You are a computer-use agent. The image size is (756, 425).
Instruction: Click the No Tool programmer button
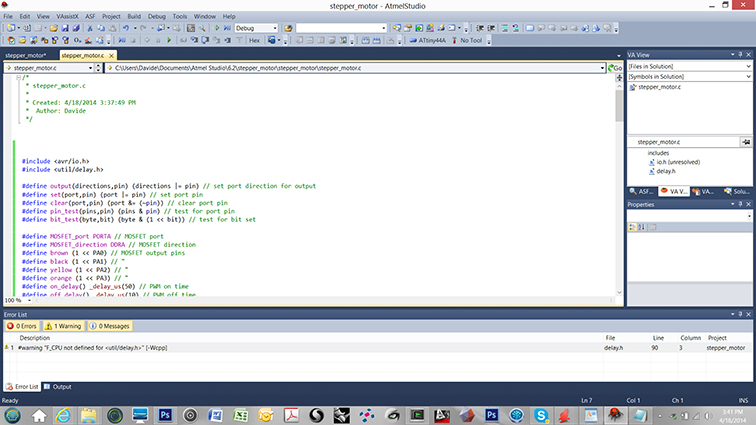click(x=467, y=41)
